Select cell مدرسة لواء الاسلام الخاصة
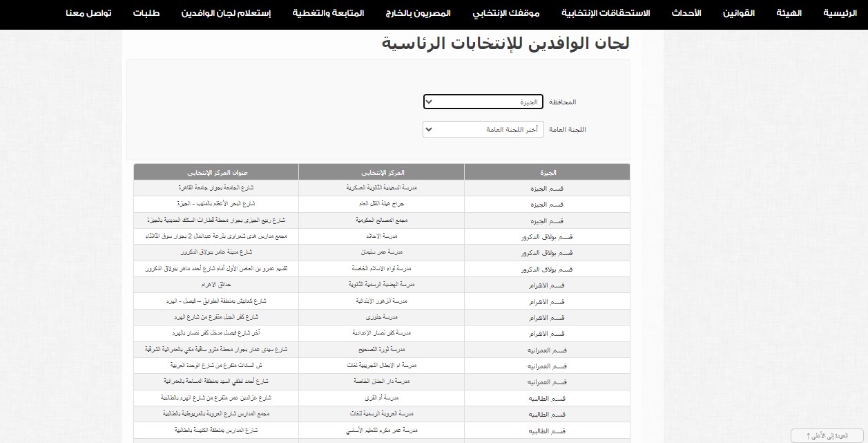This screenshot has height=443, width=868. coord(382,269)
